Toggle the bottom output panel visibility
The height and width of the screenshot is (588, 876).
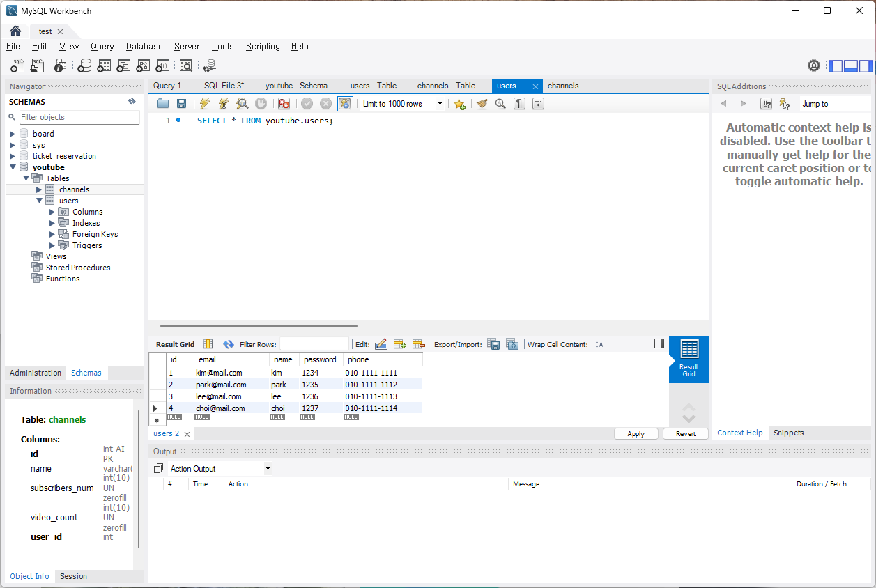[x=850, y=66]
